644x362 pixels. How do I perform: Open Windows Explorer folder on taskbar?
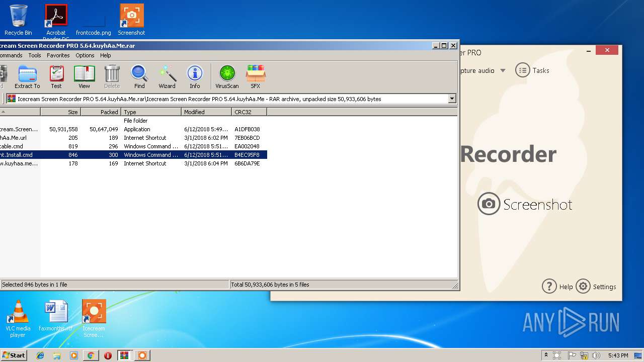57,355
